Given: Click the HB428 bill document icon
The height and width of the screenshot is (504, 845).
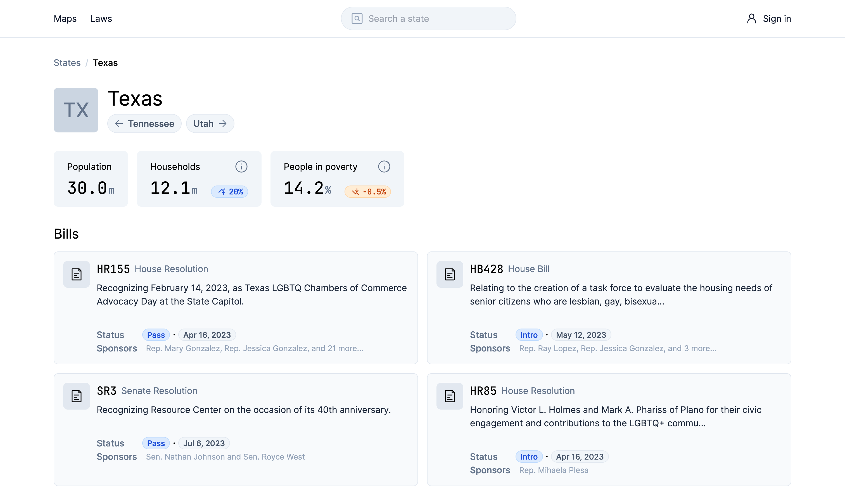Looking at the screenshot, I should pyautogui.click(x=449, y=274).
